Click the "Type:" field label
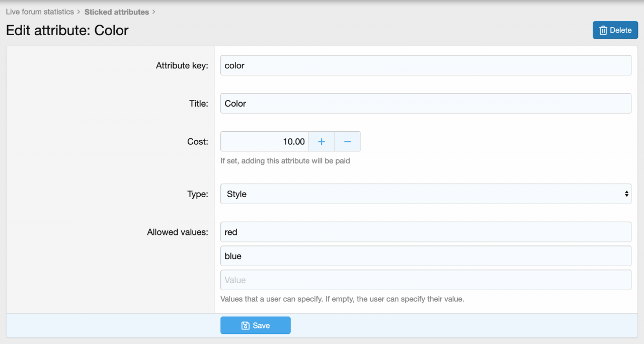Image resolution: width=644 pixels, height=344 pixels. (197, 194)
